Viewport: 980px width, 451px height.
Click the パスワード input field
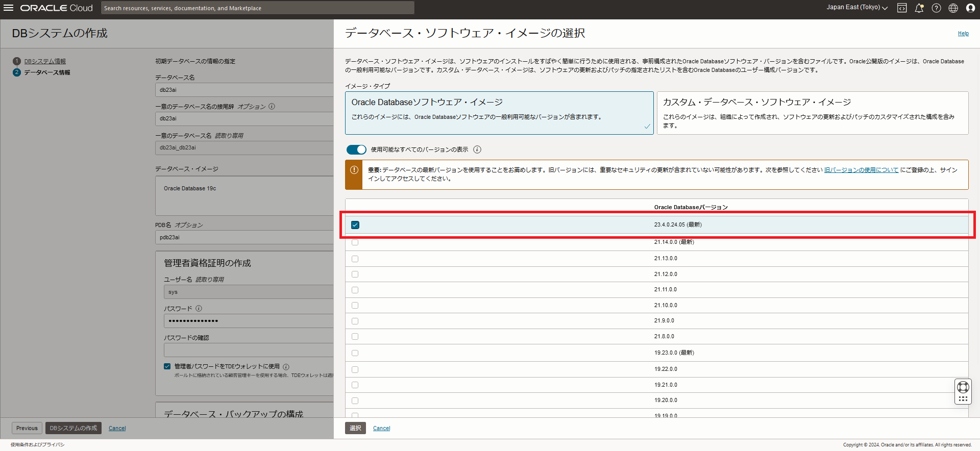(x=249, y=321)
